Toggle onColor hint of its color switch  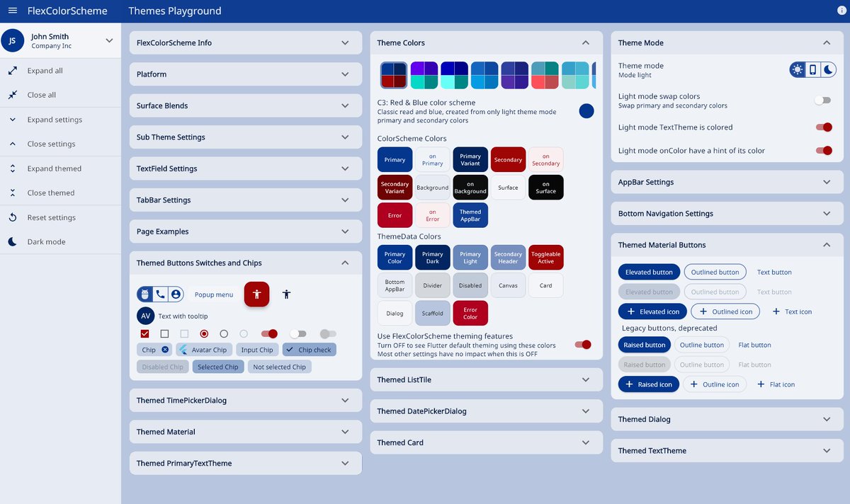(x=824, y=150)
